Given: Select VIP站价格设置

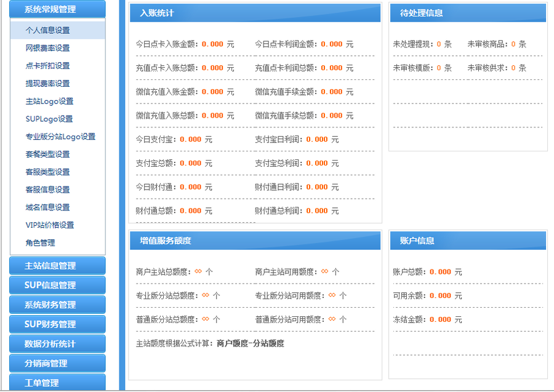Looking at the screenshot, I should (x=50, y=225).
